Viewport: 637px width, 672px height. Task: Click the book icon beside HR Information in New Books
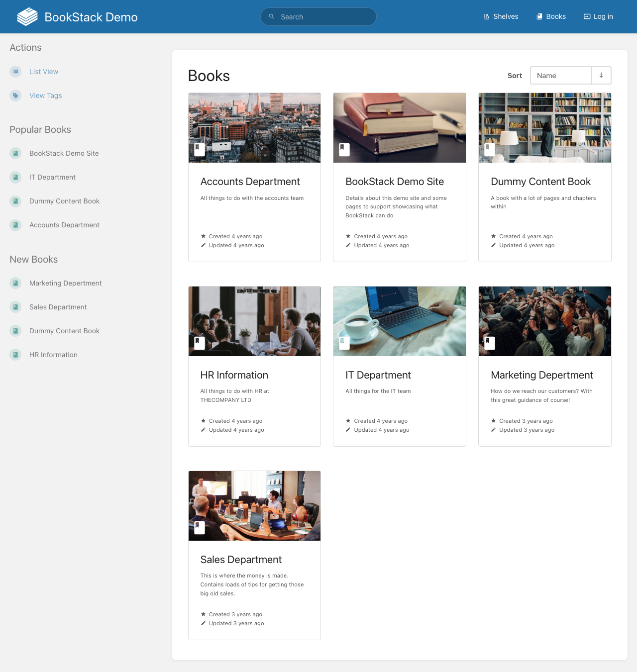(15, 355)
